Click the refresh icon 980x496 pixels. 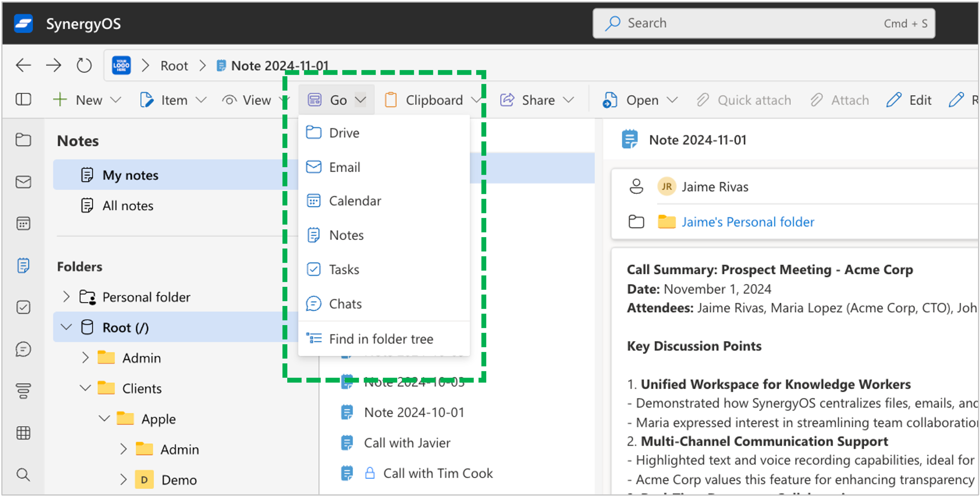pos(84,65)
